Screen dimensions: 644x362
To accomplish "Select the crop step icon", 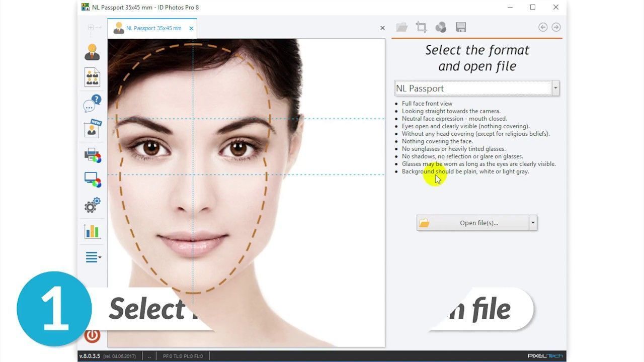I will (x=421, y=27).
